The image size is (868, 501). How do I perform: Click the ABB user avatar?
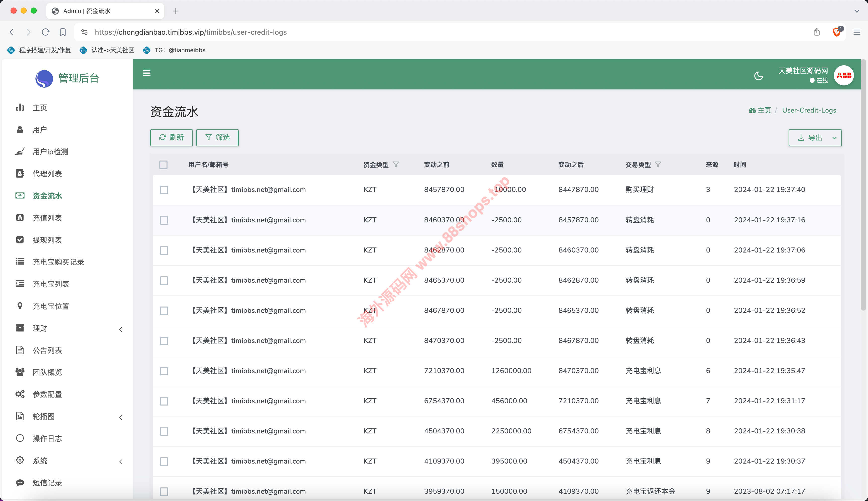point(844,75)
